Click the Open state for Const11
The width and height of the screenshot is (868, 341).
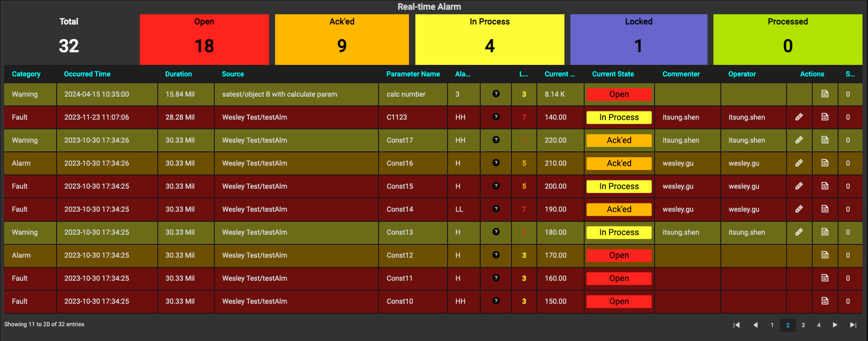pos(619,278)
